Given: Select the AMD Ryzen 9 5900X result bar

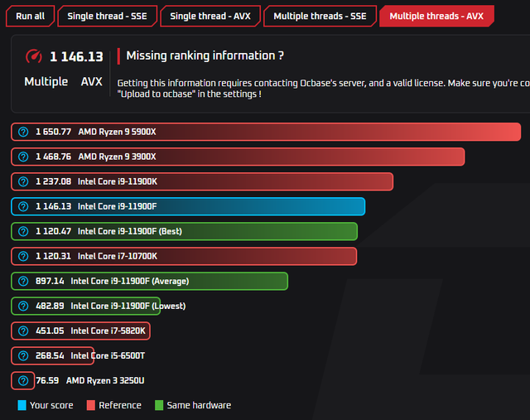Looking at the screenshot, I should pyautogui.click(x=266, y=132).
